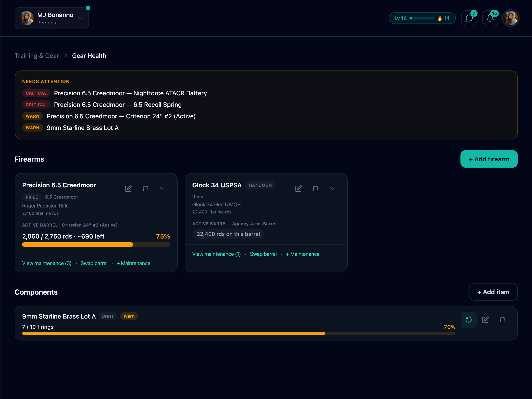Expand the Precision 6.5 Creedmoor card
This screenshot has width=532, height=399.
[x=162, y=188]
